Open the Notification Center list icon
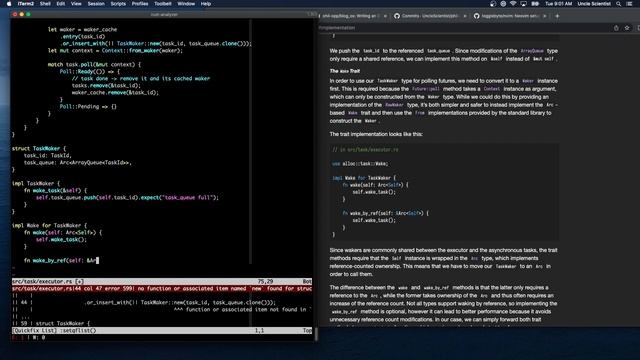The width and height of the screenshot is (640, 360). (x=629, y=4)
